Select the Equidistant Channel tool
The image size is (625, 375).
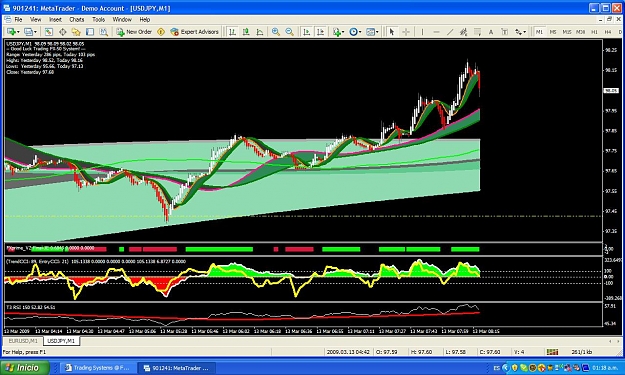(463, 32)
